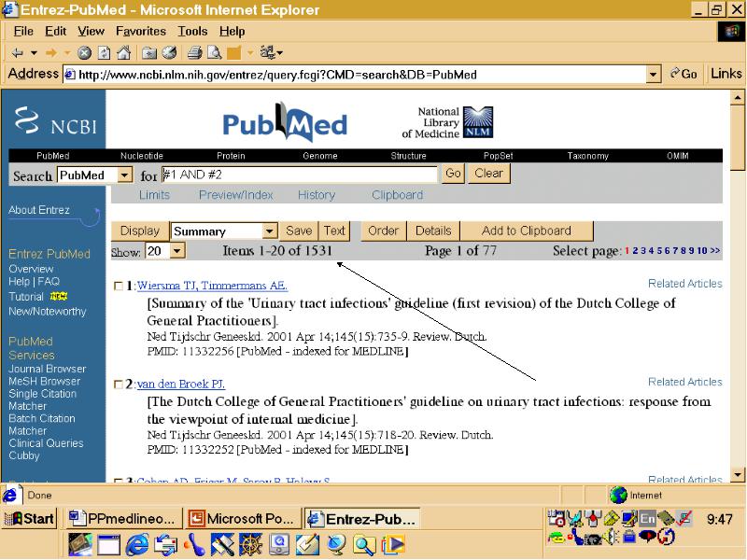Click the Address bar URL field
The image size is (747, 560).
pyautogui.click(x=355, y=75)
